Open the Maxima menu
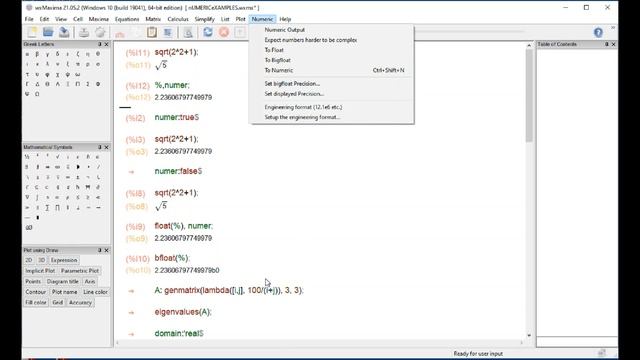This screenshot has height=360, width=640. pyautogui.click(x=99, y=19)
